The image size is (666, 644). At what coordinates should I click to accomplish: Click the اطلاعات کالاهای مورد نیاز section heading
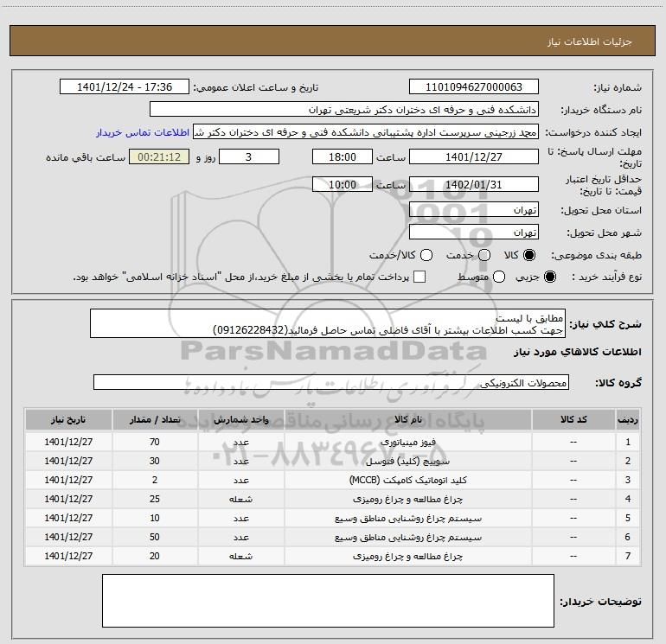pos(578,352)
